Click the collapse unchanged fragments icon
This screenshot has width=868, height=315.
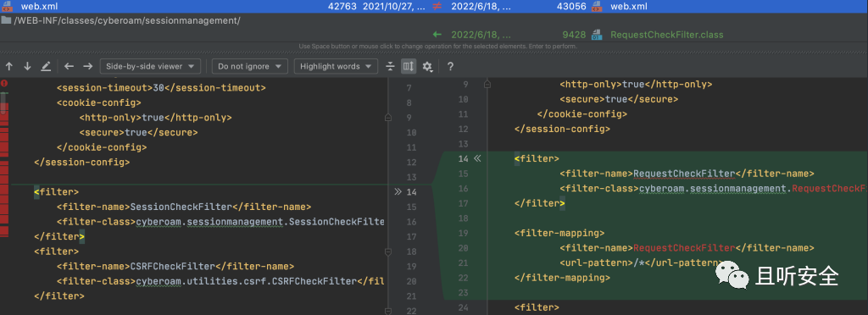coord(390,66)
